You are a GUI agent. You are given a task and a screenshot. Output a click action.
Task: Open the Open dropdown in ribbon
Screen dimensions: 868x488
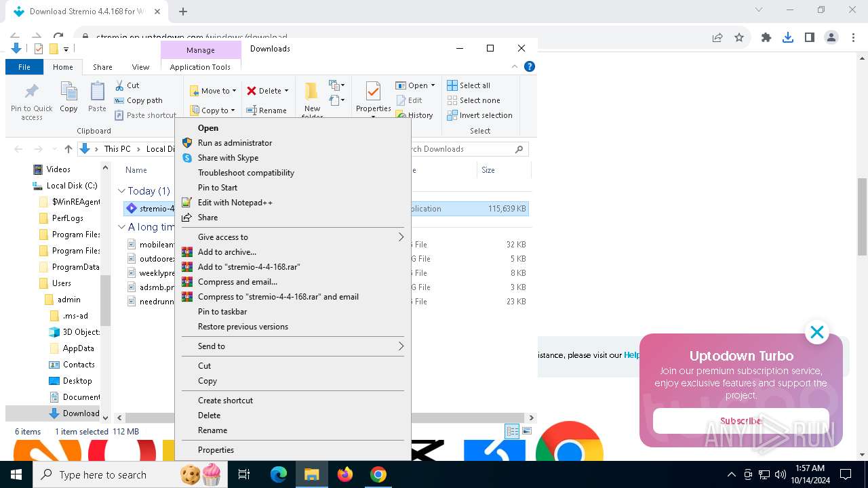pos(415,85)
